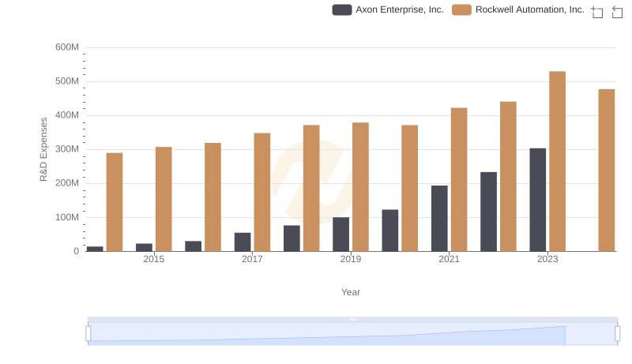Click the Rockwell bar for 2020
The width and height of the screenshot is (632, 364).
click(409, 188)
